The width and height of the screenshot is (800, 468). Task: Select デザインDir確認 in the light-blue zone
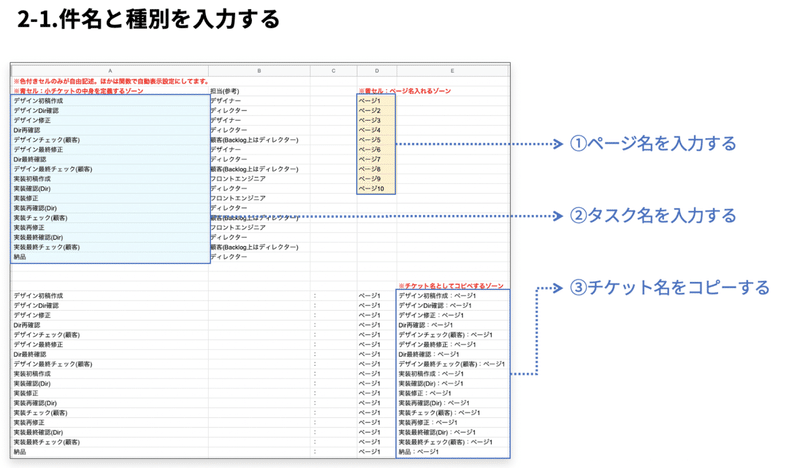pos(110,110)
